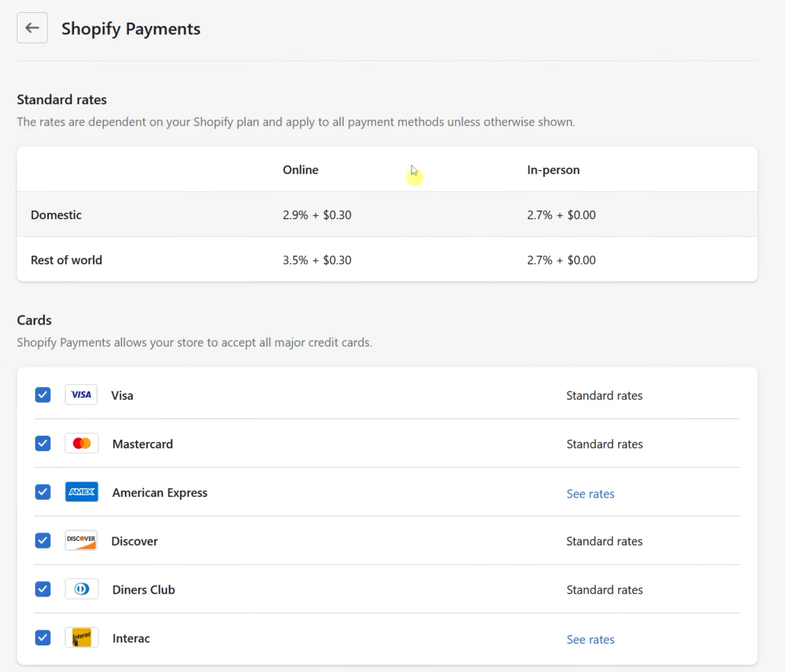Click the Shopify Payments page title
Image resolution: width=785 pixels, height=672 pixels.
(x=130, y=28)
